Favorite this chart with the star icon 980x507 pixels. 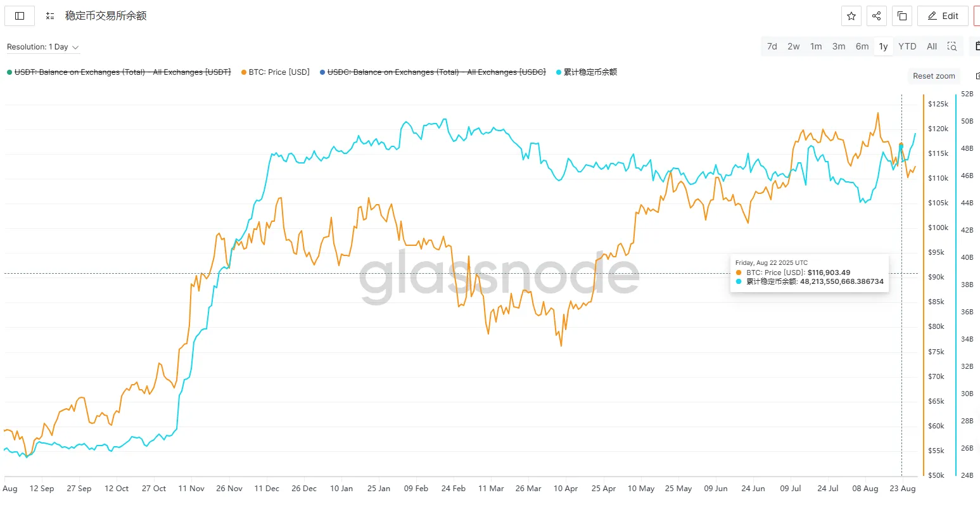pyautogui.click(x=851, y=16)
